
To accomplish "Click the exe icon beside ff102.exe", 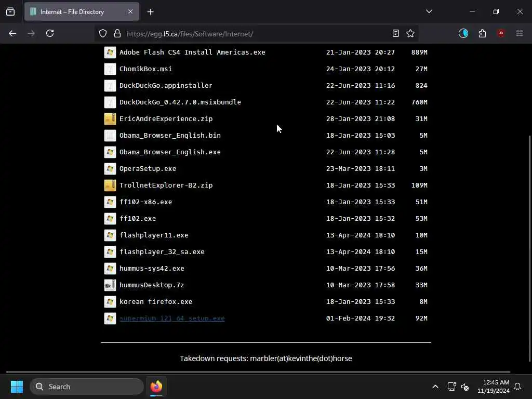I will pos(110,219).
